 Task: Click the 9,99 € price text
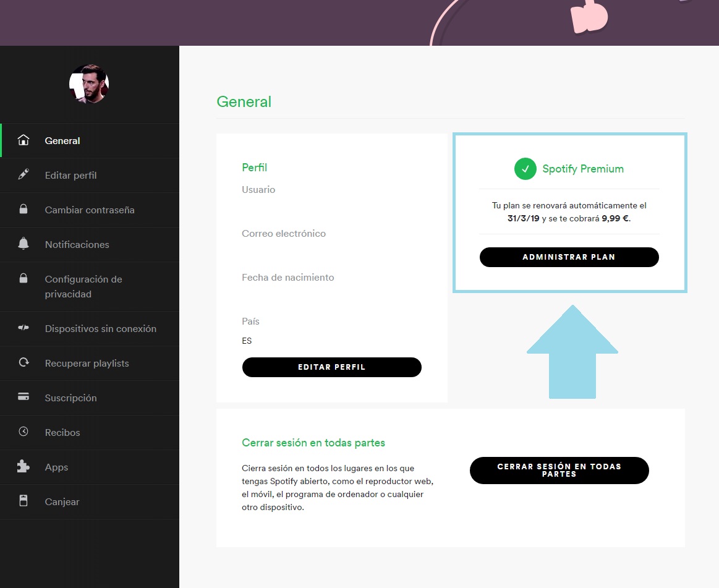point(615,218)
